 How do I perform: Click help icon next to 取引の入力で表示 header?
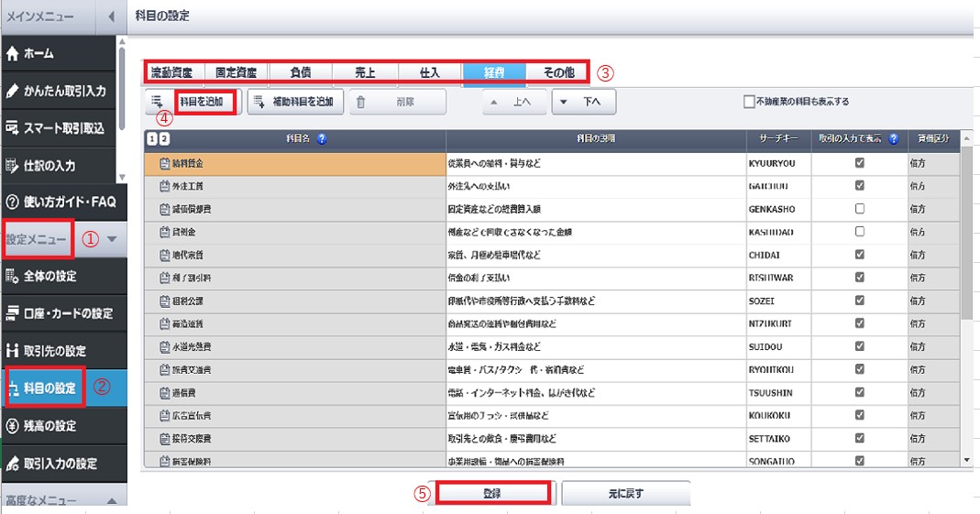894,138
